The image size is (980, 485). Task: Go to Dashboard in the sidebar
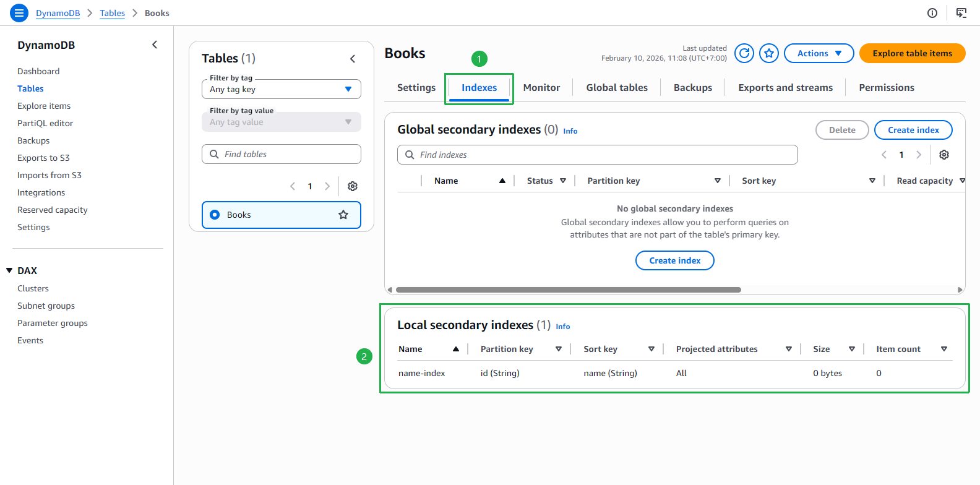tap(38, 71)
